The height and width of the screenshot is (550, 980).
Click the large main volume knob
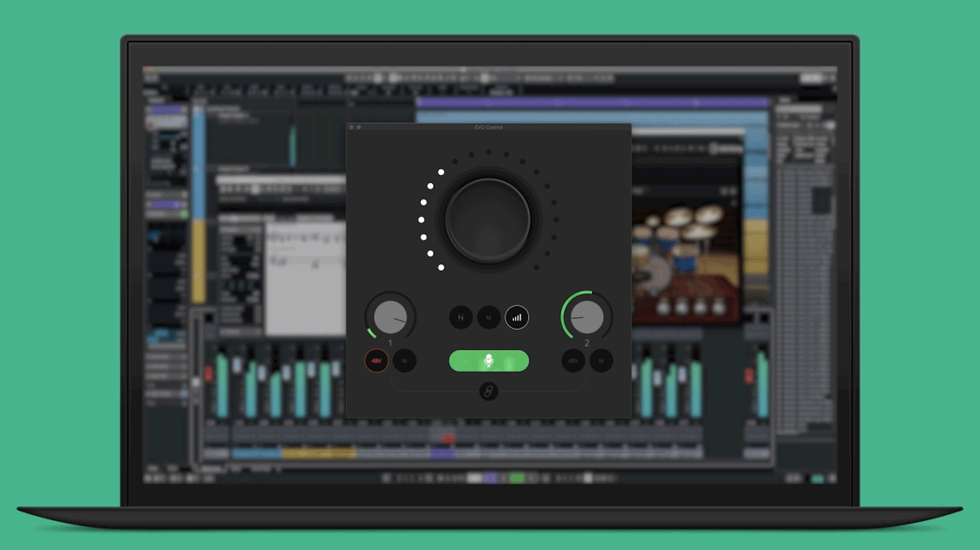[x=488, y=220]
